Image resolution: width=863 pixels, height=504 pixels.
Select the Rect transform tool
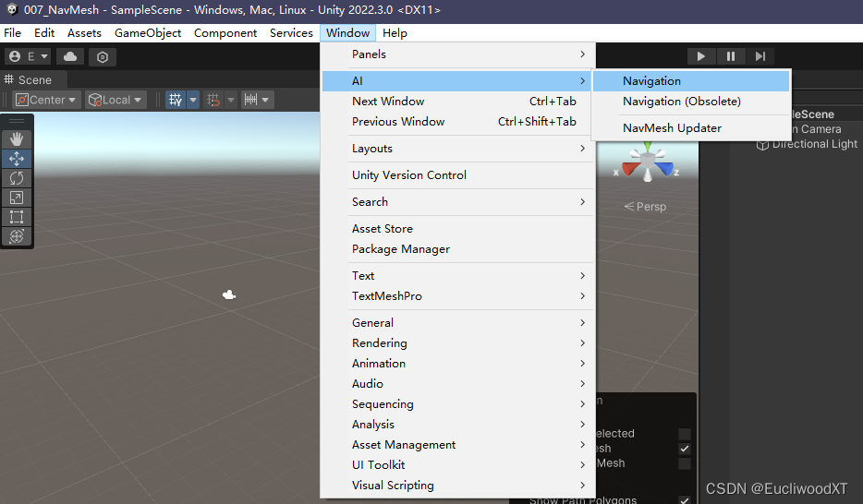(17, 217)
